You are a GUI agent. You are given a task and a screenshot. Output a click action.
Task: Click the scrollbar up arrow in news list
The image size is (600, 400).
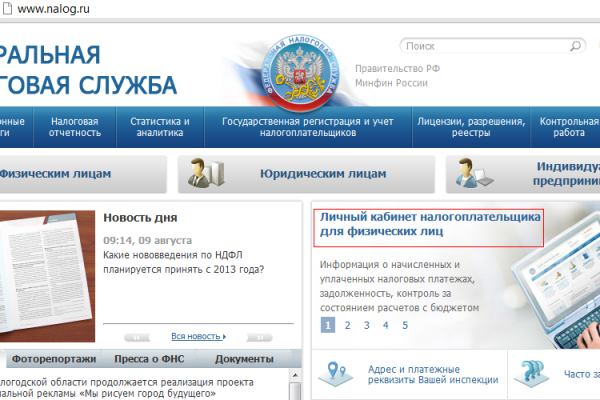(x=295, y=375)
